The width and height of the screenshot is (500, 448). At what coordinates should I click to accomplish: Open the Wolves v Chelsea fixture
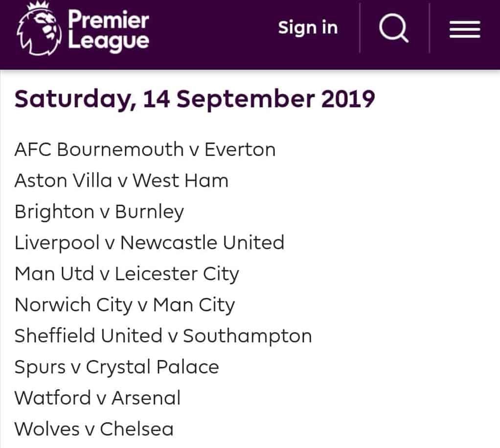94,429
